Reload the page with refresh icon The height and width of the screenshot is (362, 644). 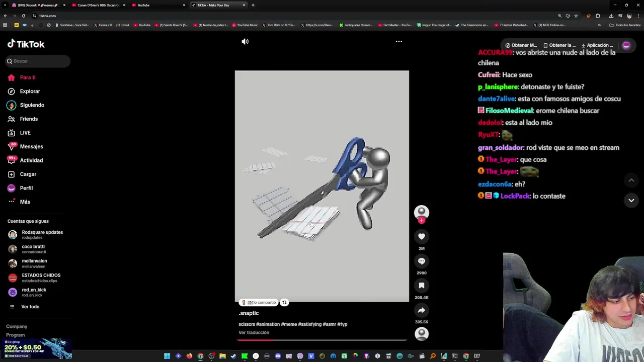(23, 16)
